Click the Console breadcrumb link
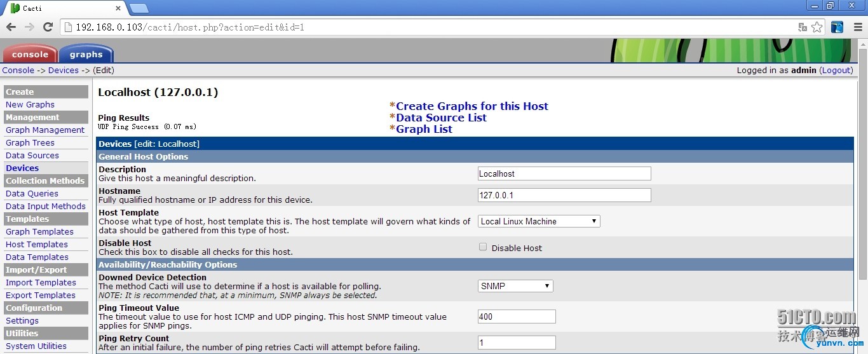The height and width of the screenshot is (354, 868). [x=18, y=71]
